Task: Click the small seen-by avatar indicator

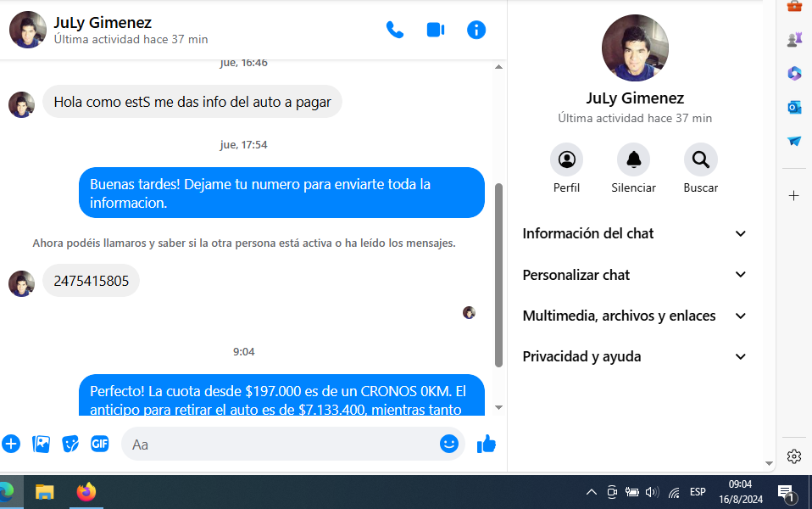Action: [x=470, y=312]
